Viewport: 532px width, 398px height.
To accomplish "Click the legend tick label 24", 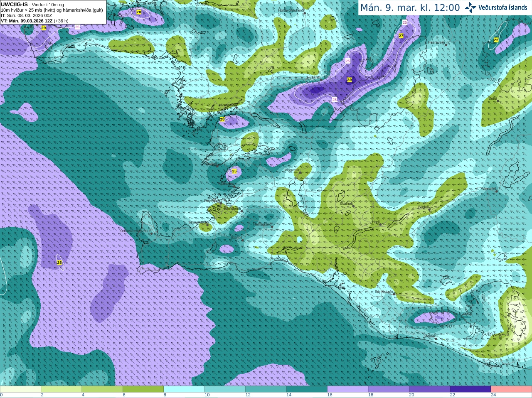I will (493, 395).
